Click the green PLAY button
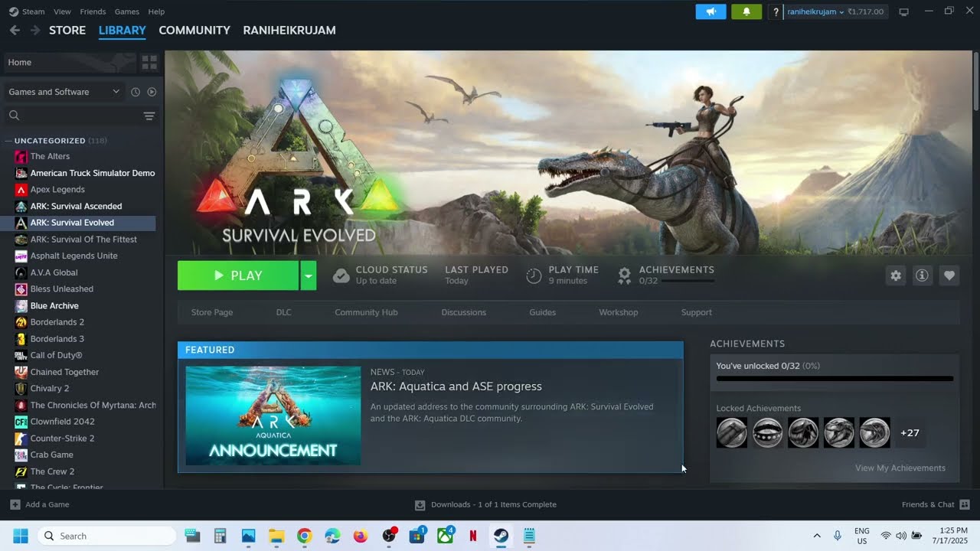980x551 pixels. (x=238, y=275)
